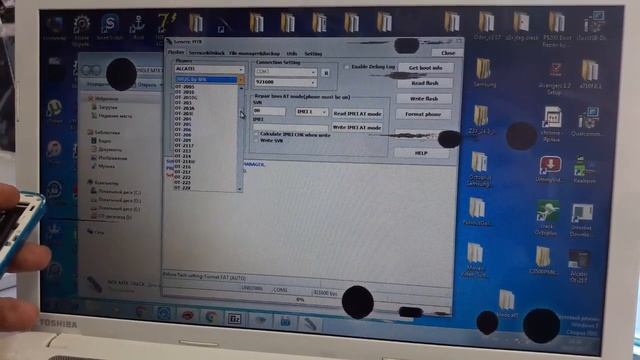The image size is (640, 360).
Task: Click the Close button in flasher window
Action: point(447,53)
